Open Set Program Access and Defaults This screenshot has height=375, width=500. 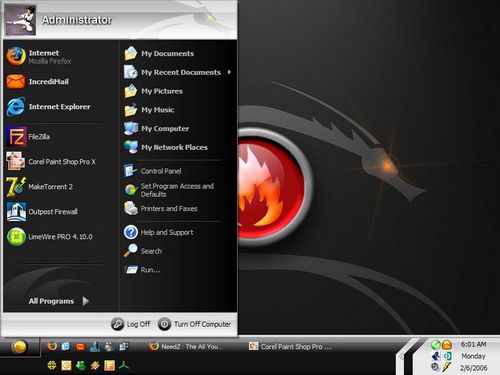point(169,190)
